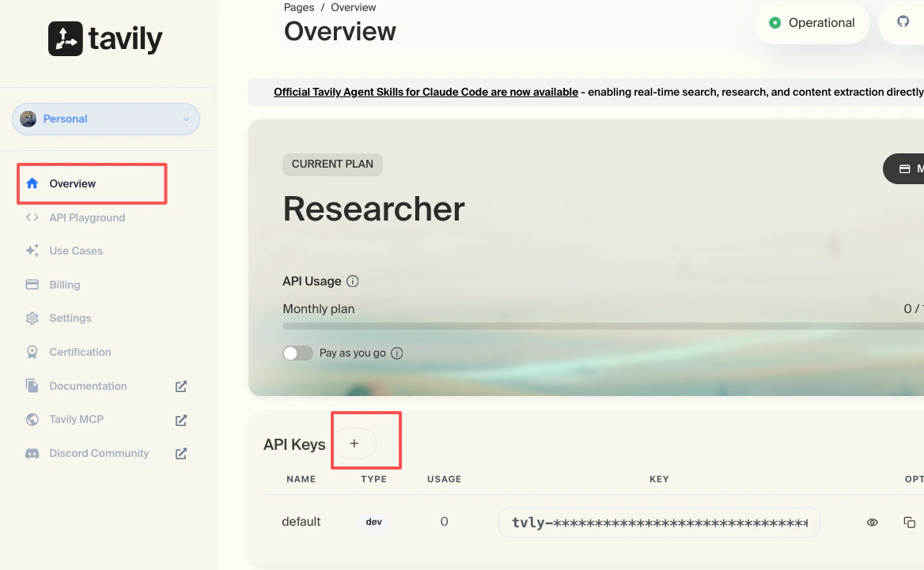Click the Tavily logo icon

66,39
